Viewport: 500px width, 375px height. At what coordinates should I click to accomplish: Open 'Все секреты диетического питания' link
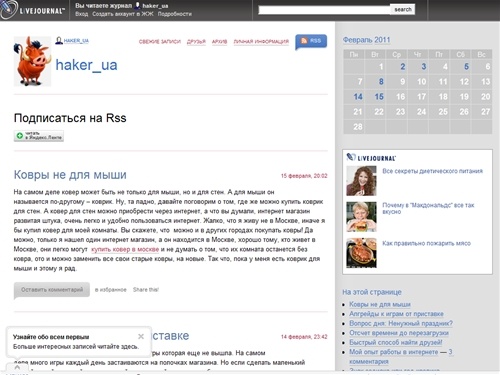432,171
